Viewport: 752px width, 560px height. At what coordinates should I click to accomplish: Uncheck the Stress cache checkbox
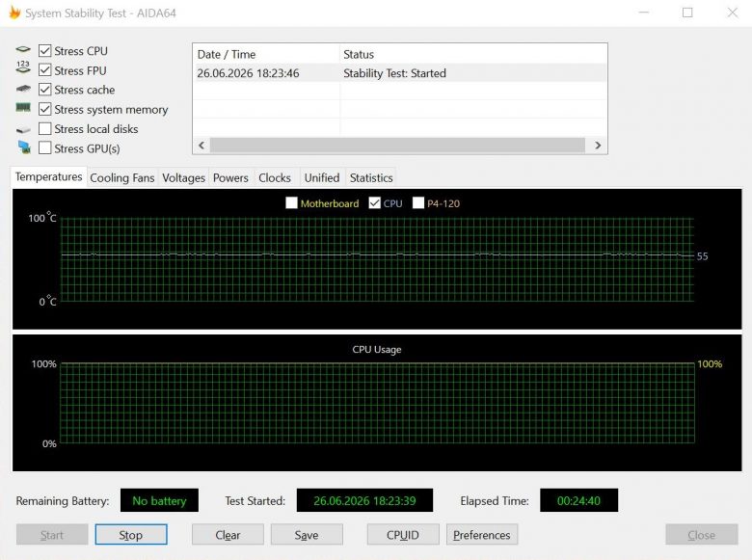(44, 90)
